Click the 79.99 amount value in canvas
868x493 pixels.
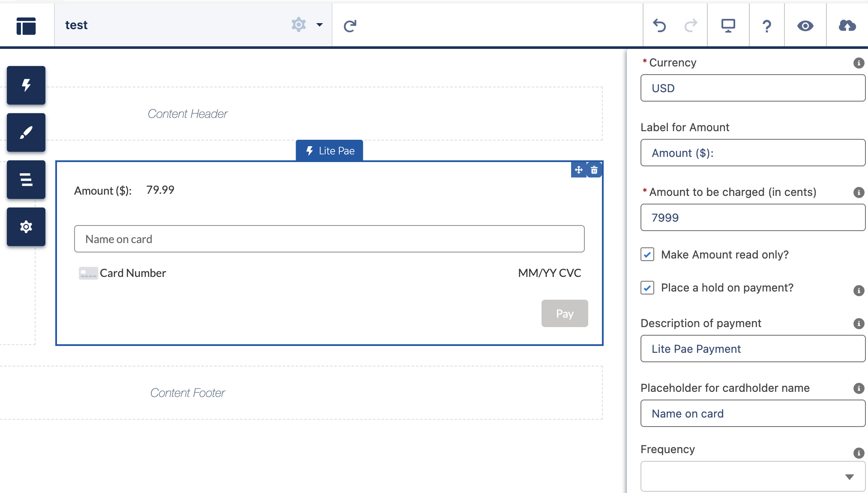[160, 190]
